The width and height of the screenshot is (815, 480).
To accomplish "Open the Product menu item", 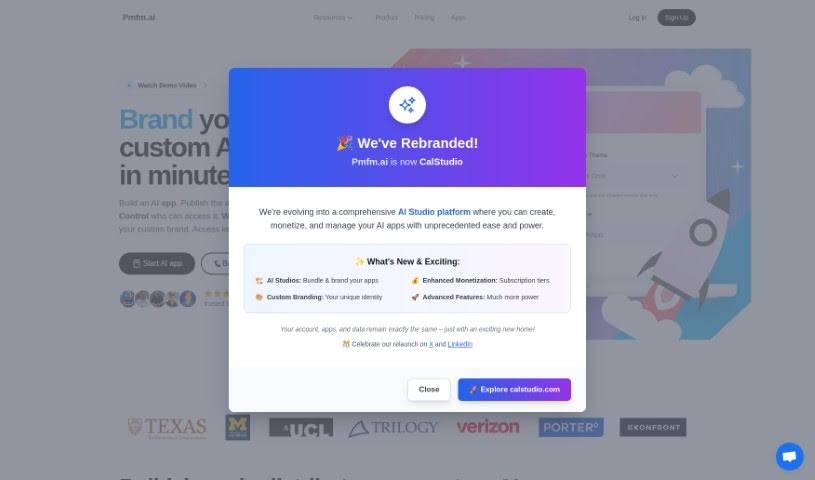I will tap(386, 18).
